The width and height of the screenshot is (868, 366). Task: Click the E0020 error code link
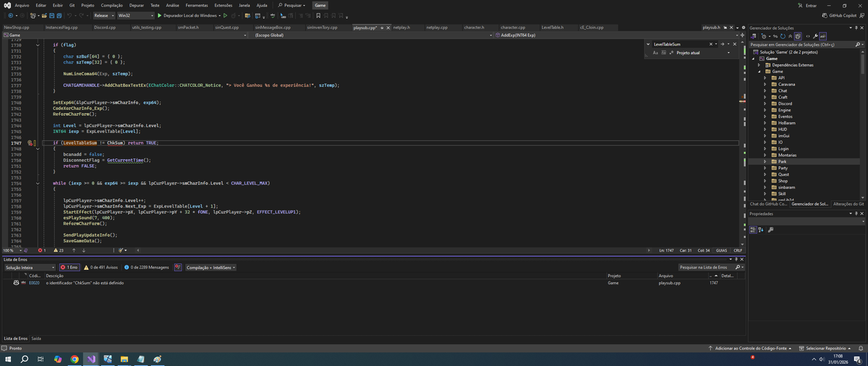(x=34, y=283)
